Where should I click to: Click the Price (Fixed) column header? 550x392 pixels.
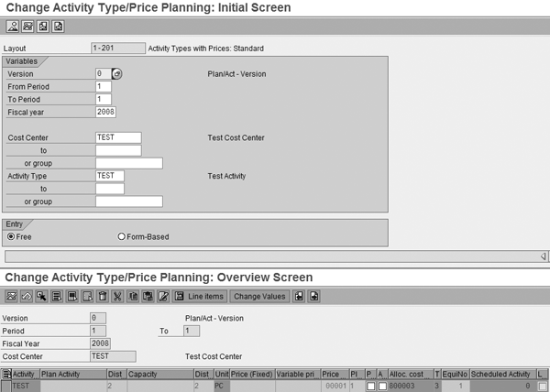253,374
